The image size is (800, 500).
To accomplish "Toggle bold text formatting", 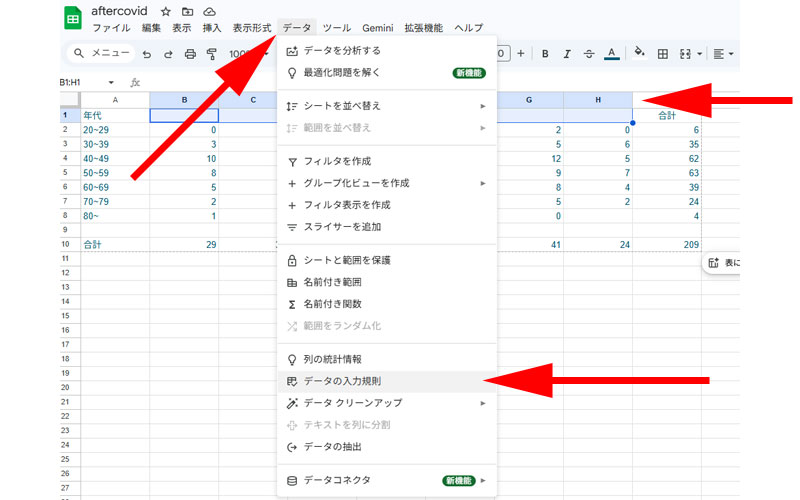I will click(x=545, y=54).
